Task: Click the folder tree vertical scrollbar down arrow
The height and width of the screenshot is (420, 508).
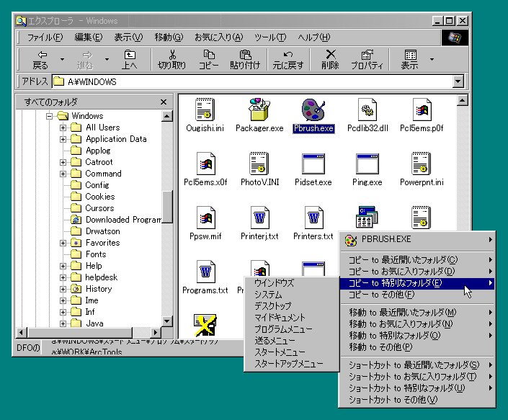Action: (x=167, y=321)
